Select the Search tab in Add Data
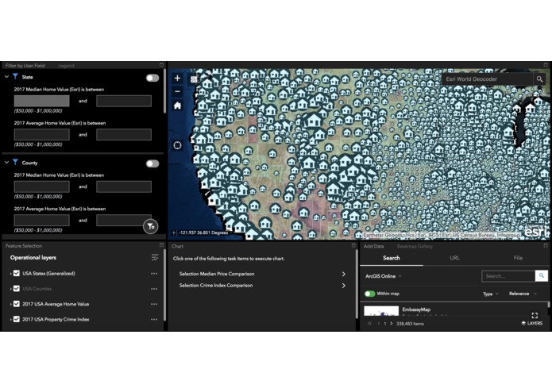This screenshot has height=392, width=552. [391, 258]
